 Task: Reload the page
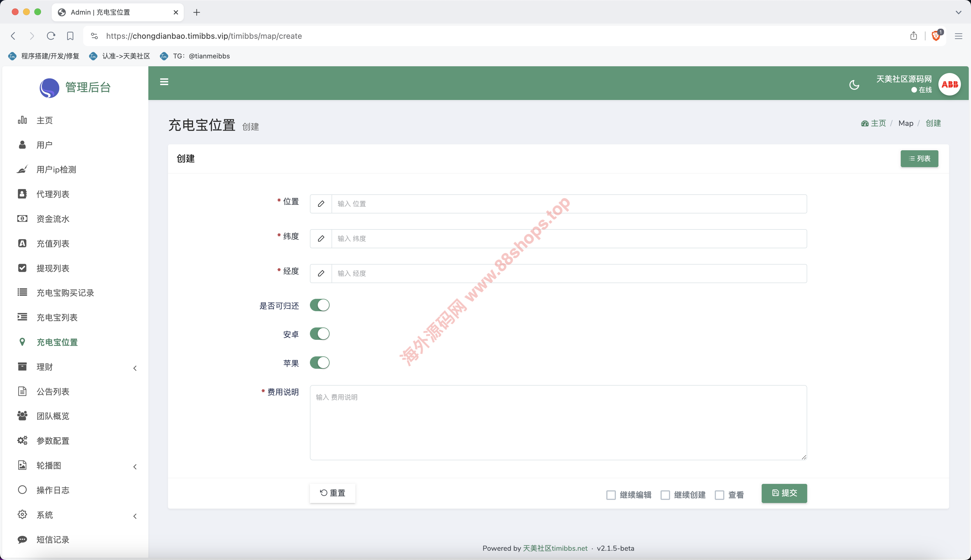51,36
